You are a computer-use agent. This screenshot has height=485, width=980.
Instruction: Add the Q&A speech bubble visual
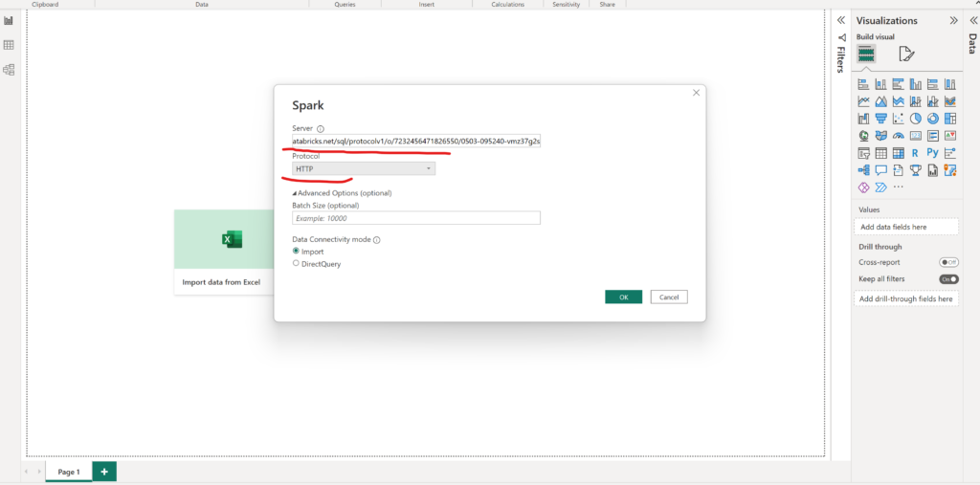pyautogui.click(x=881, y=169)
